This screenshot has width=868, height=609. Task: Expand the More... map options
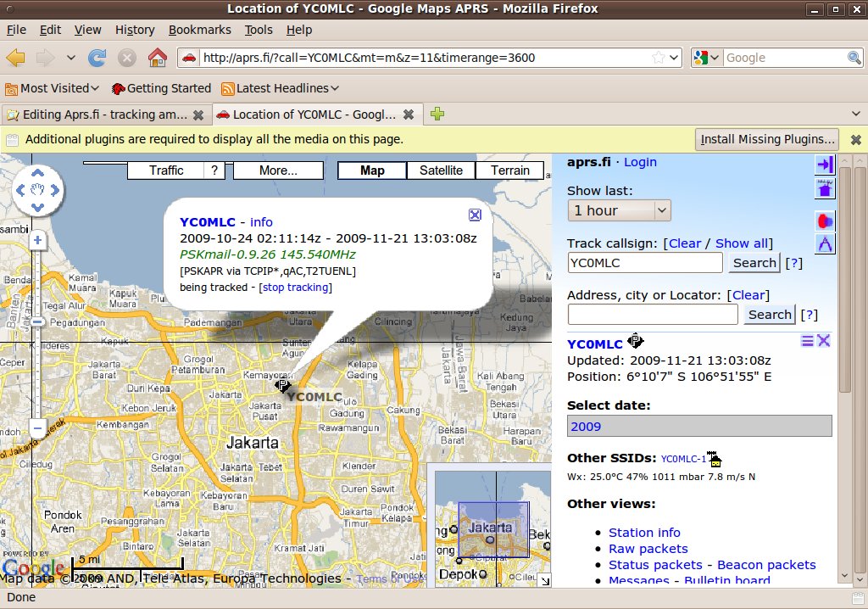(278, 170)
